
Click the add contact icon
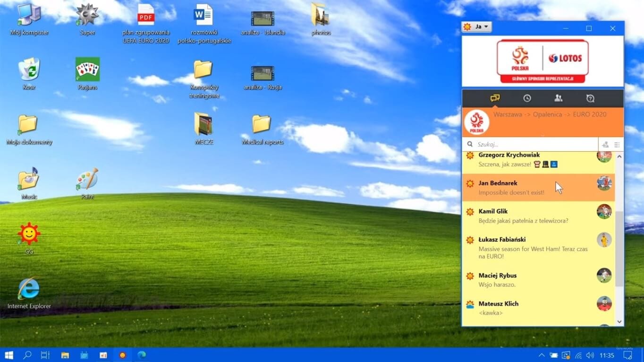click(605, 145)
